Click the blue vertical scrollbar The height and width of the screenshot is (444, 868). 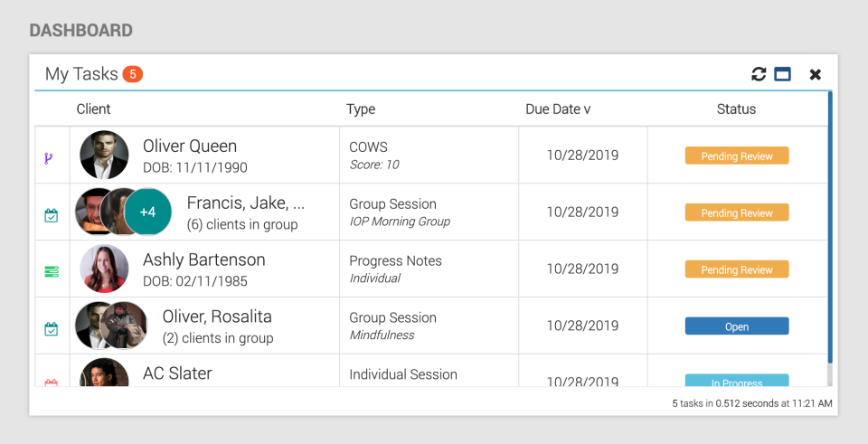click(830, 226)
